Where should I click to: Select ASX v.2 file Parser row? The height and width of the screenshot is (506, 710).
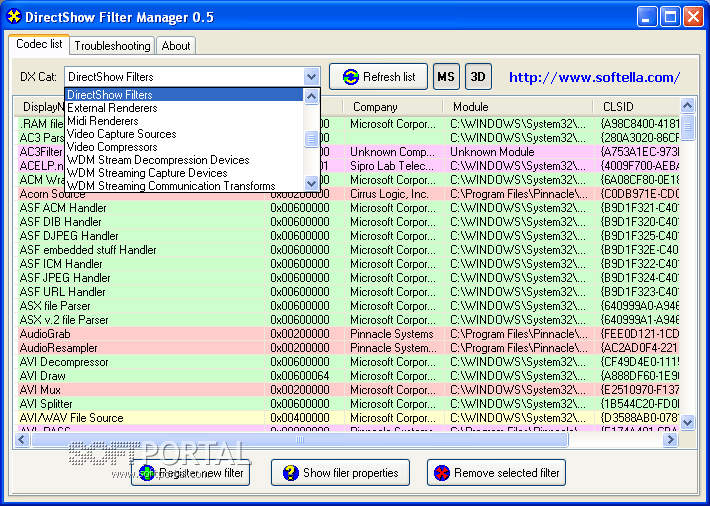coord(347,320)
